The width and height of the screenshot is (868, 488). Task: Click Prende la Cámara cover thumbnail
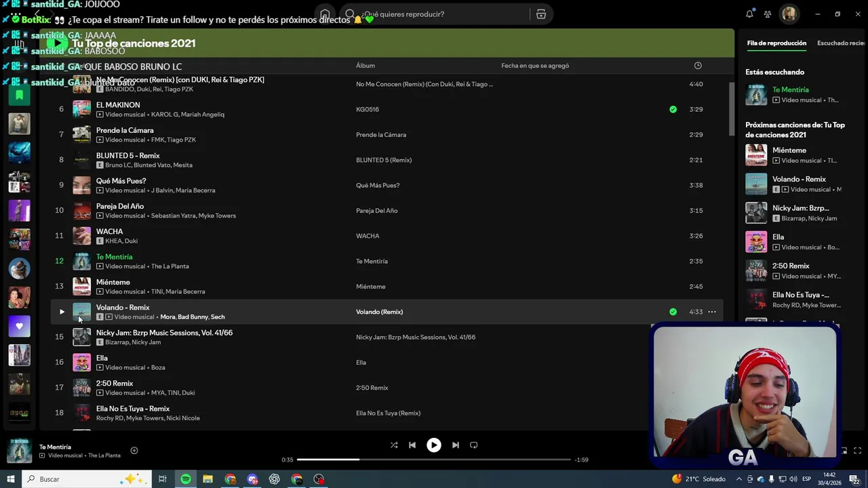(x=81, y=134)
